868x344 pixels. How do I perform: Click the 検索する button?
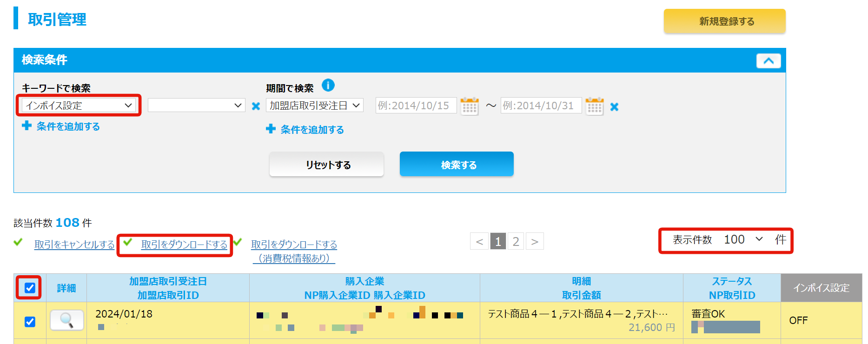(457, 165)
